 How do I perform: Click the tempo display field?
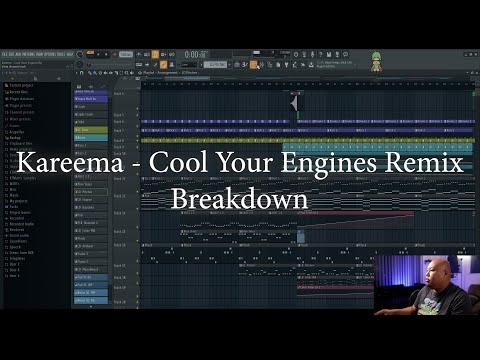click(x=126, y=54)
